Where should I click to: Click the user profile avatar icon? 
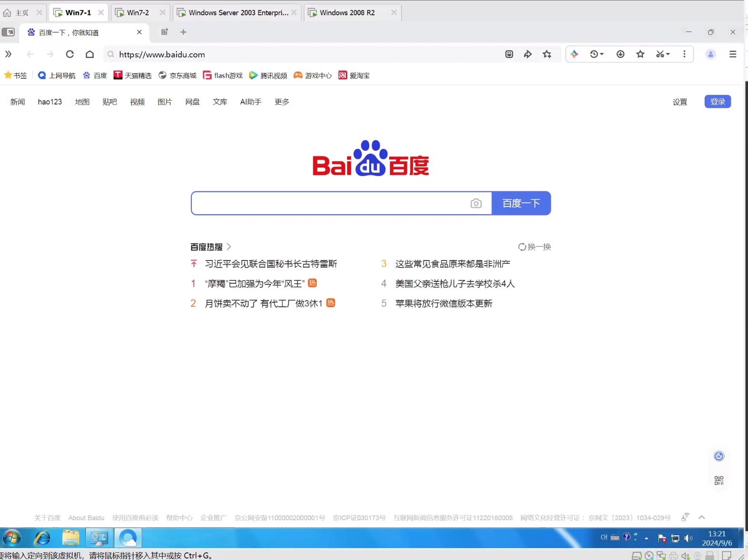710,54
